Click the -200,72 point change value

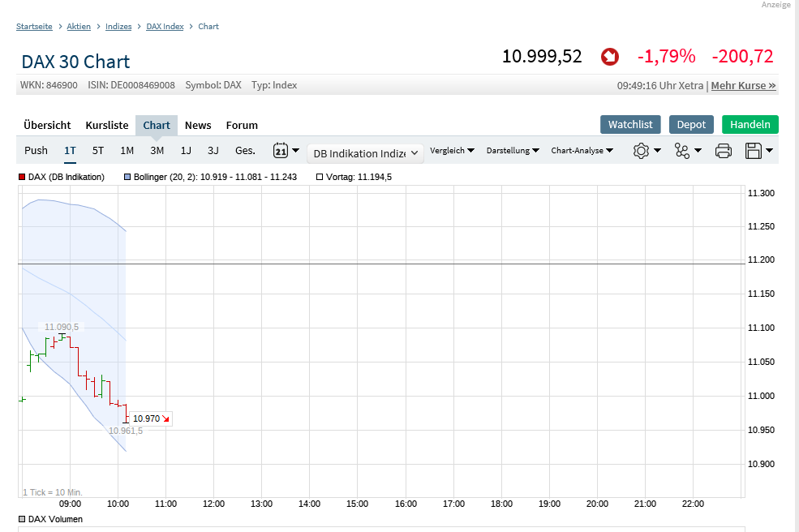[742, 56]
